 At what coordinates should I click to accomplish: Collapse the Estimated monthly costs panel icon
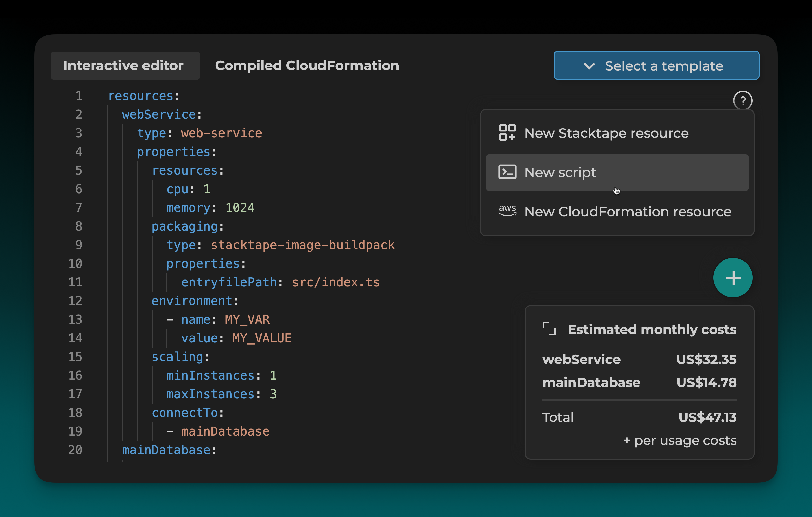coord(549,329)
